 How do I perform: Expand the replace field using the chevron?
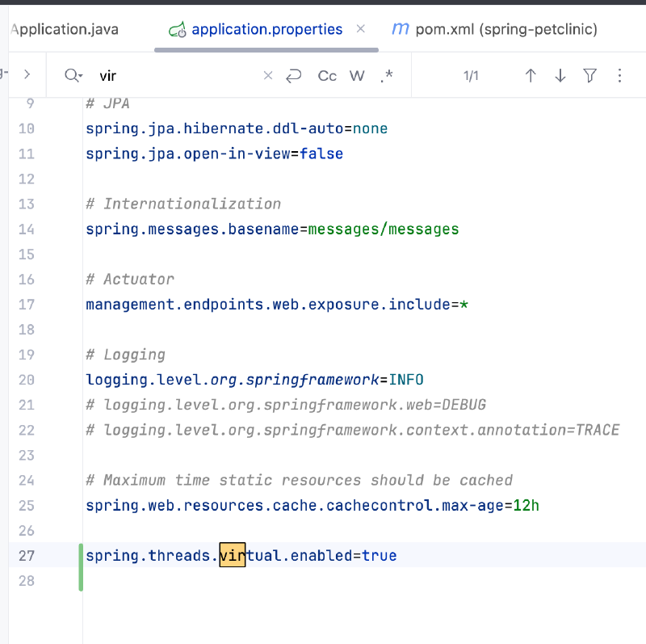[27, 74]
